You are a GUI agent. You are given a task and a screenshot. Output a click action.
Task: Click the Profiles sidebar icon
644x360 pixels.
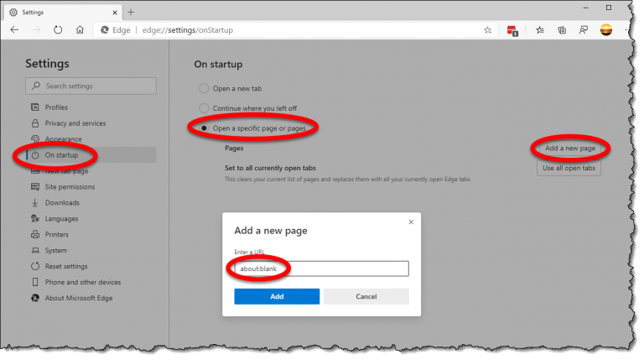(35, 107)
